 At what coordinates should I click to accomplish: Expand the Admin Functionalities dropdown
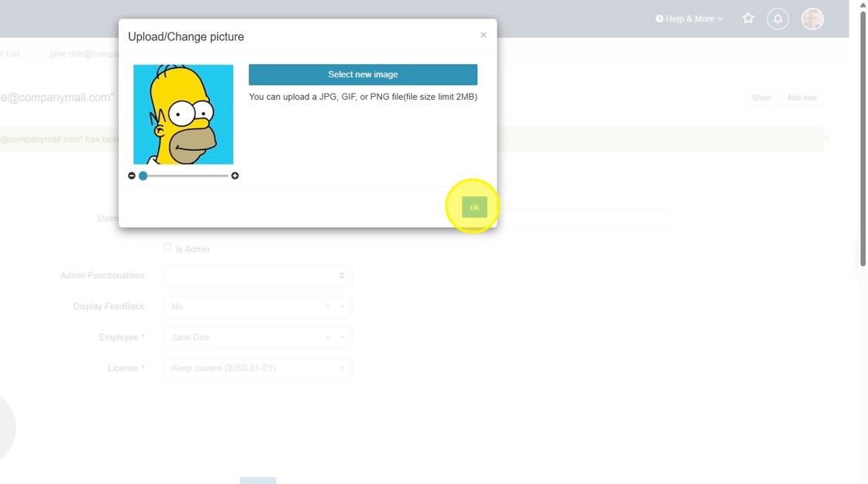point(257,276)
